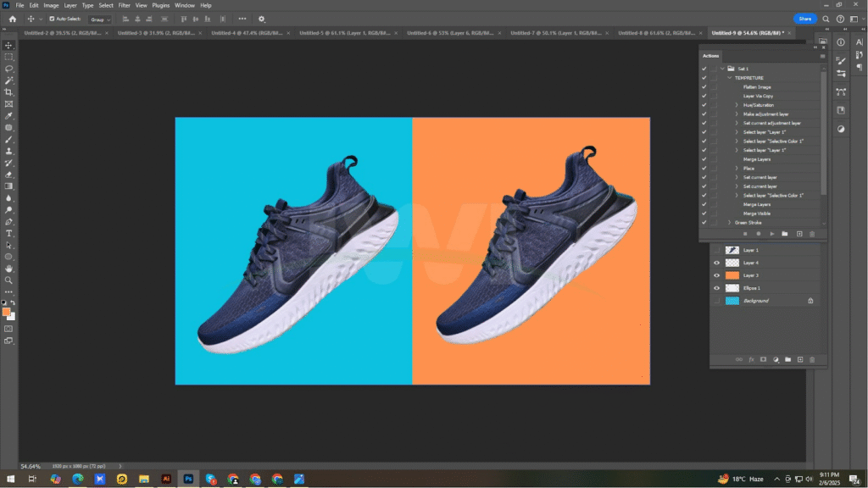Expand the Set current adjustment layer step
The height and width of the screenshot is (488, 868).
[737, 124]
